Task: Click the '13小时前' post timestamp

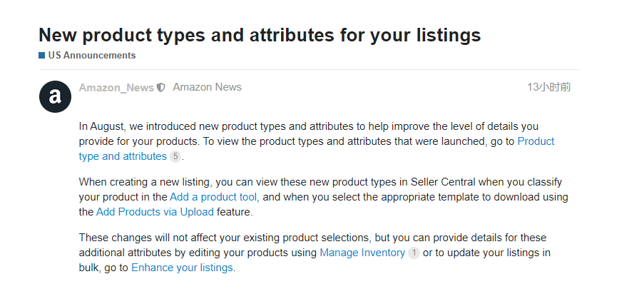Action: point(548,87)
